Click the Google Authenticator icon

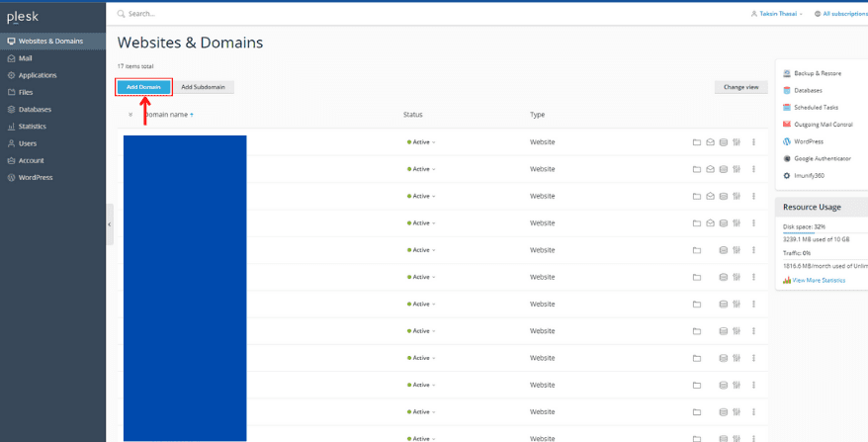click(787, 158)
